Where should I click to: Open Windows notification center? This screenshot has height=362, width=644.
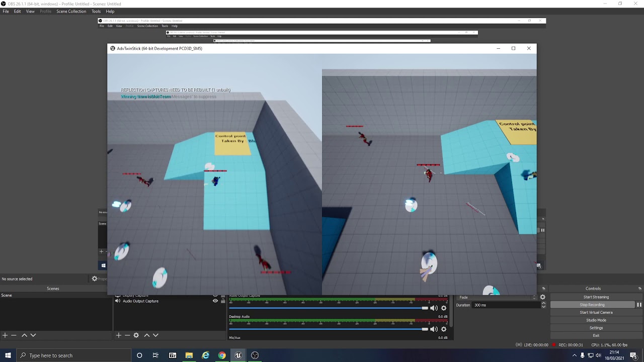point(633,355)
